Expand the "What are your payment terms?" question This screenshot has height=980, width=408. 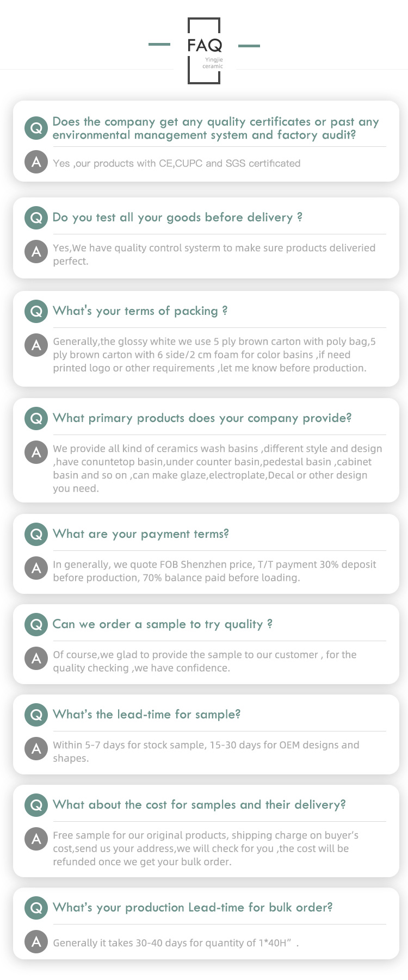click(141, 534)
